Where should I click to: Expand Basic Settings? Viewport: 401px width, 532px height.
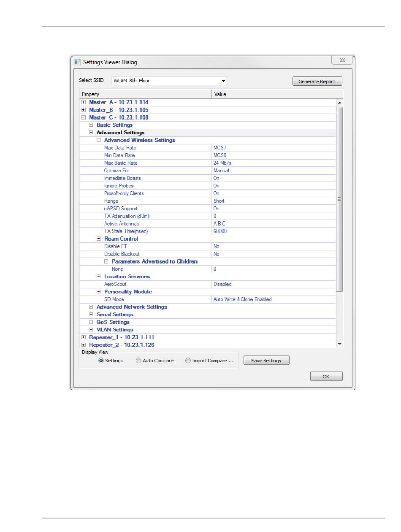click(91, 125)
